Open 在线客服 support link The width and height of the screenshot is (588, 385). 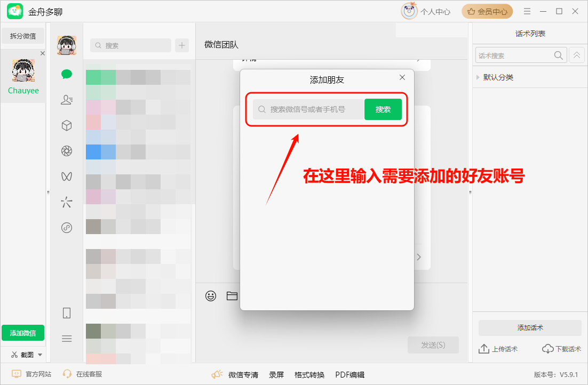pyautogui.click(x=82, y=374)
